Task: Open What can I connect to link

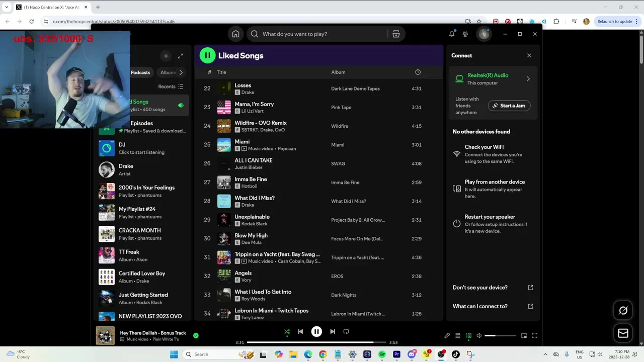Action: [530, 306]
